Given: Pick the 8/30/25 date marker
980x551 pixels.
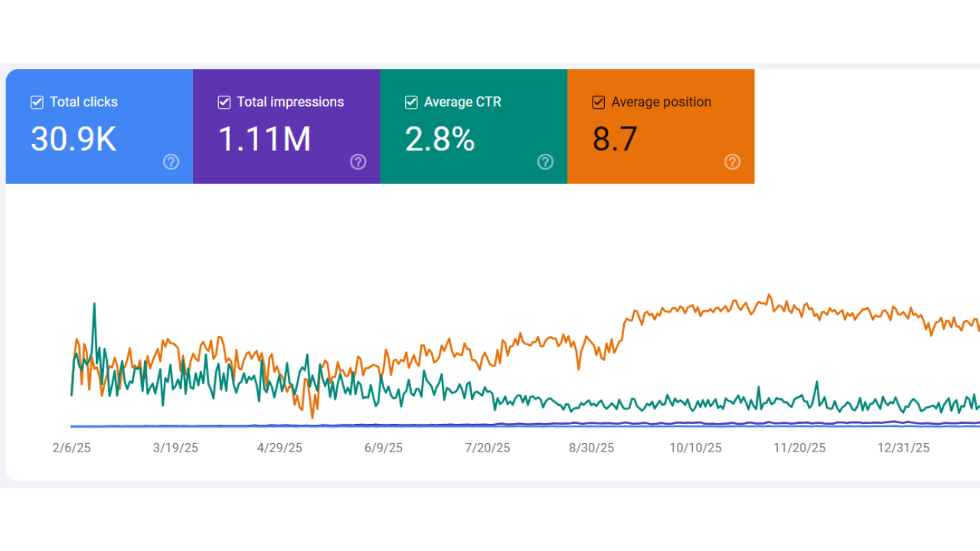Looking at the screenshot, I should [591, 448].
